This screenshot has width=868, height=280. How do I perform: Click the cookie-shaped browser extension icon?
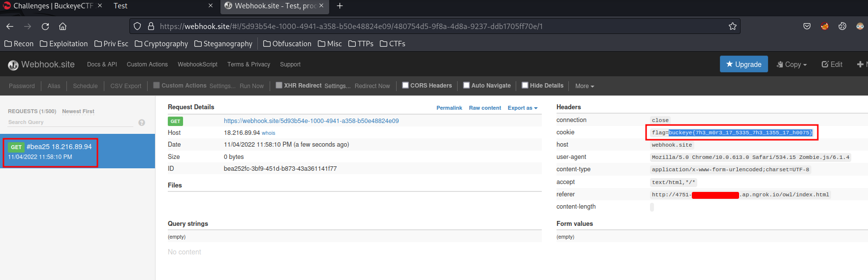[842, 27]
